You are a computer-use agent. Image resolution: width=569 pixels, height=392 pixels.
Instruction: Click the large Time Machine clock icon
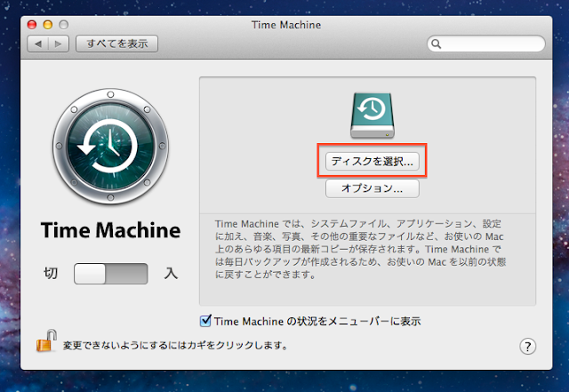[x=110, y=146]
